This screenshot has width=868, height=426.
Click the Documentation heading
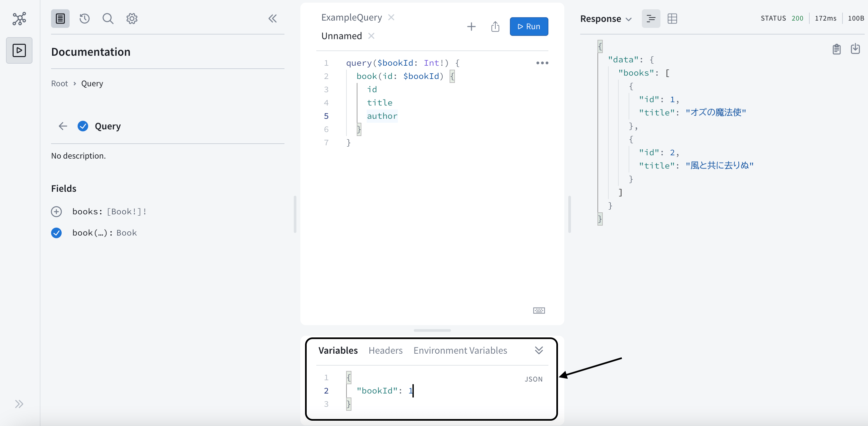pyautogui.click(x=91, y=52)
